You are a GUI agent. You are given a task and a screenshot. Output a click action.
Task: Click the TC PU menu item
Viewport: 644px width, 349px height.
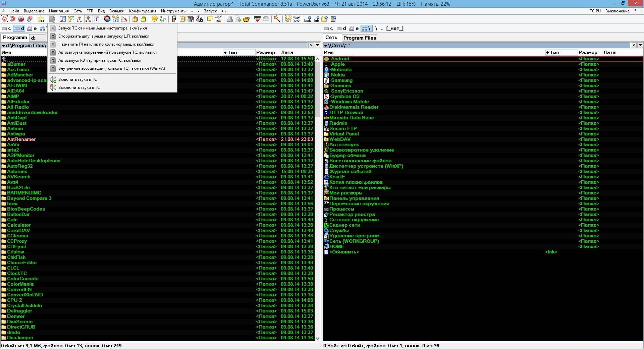click(595, 11)
